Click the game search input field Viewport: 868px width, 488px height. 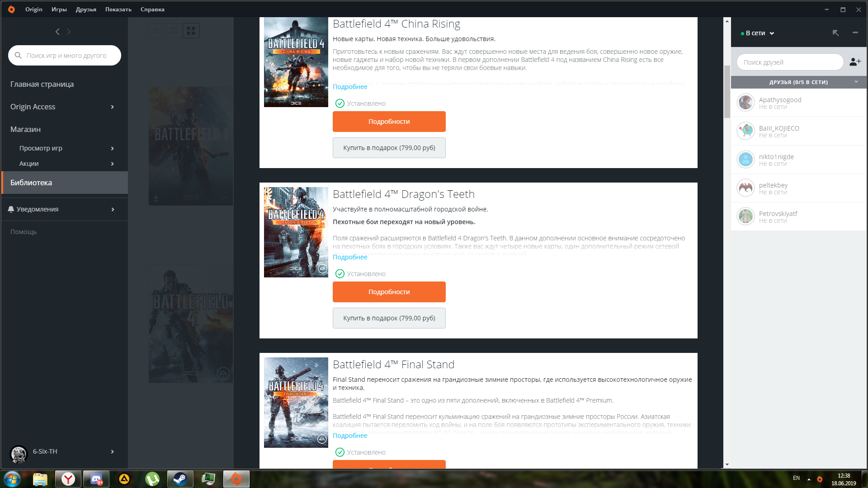coord(65,55)
